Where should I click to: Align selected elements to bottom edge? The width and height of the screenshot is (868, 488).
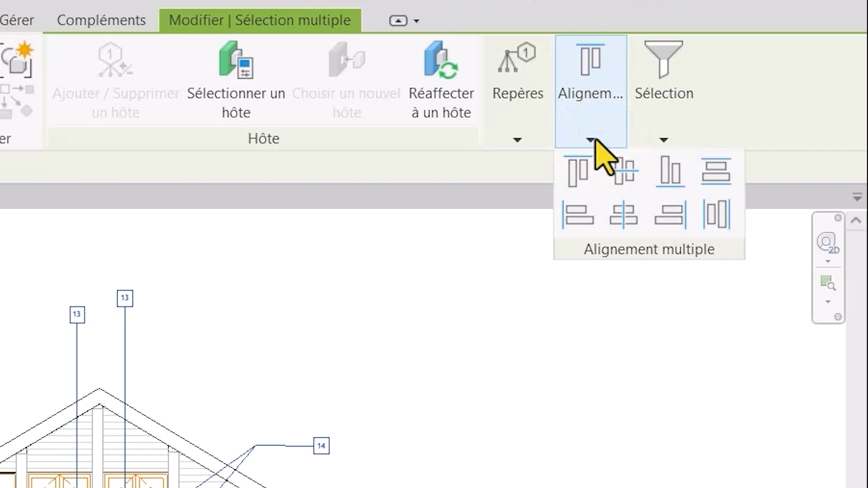pyautogui.click(x=670, y=171)
